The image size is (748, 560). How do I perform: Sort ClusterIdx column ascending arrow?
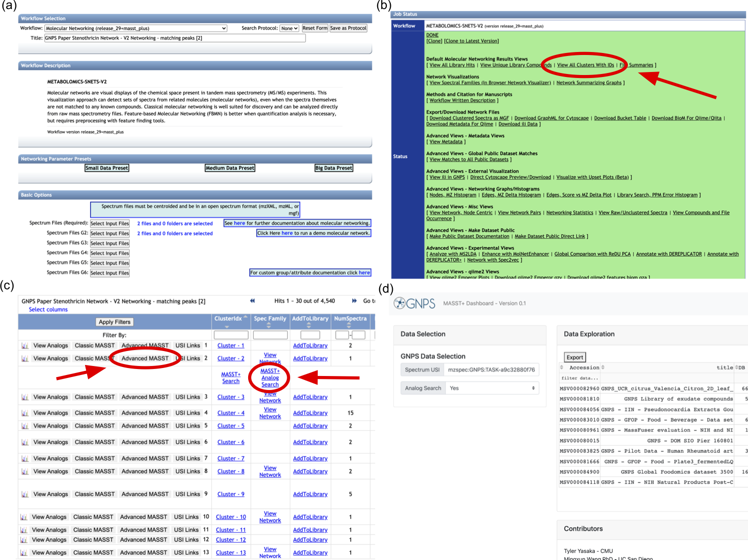[x=245, y=317]
